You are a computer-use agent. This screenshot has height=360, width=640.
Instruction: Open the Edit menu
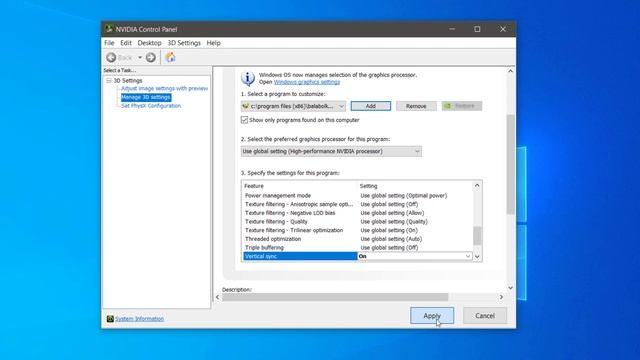coord(126,43)
